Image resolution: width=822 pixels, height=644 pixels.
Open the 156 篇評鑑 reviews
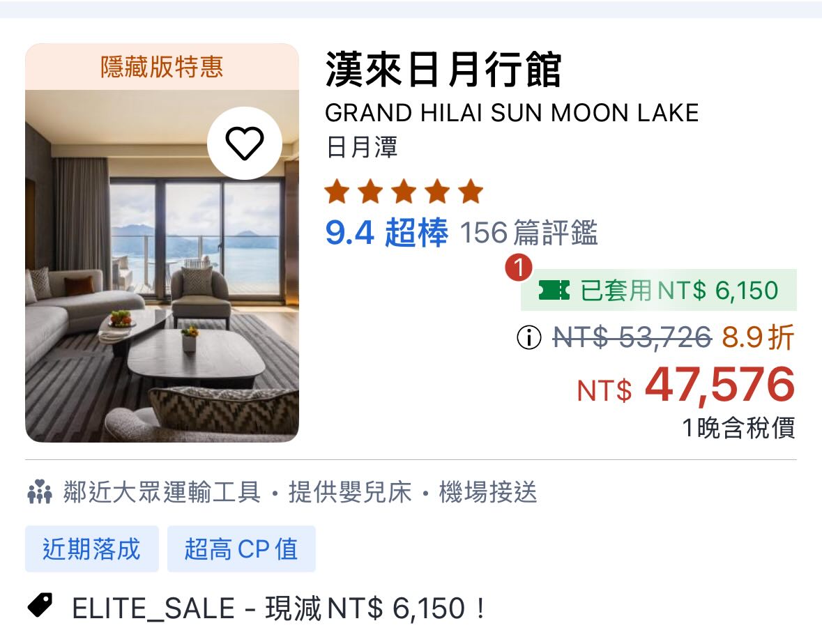(x=528, y=233)
